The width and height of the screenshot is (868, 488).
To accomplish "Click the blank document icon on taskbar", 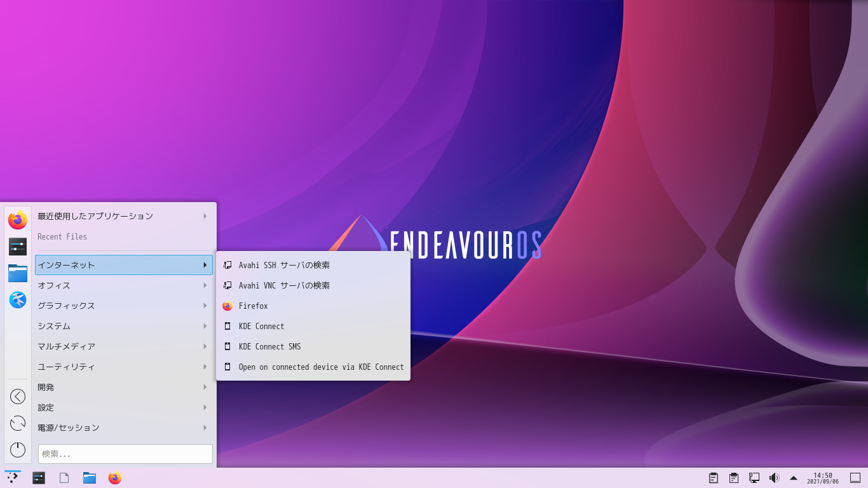I will click(64, 478).
